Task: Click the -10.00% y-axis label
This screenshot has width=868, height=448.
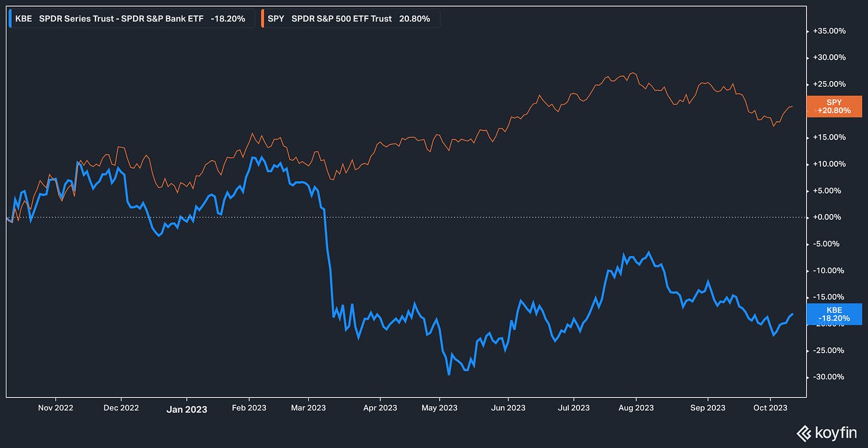Action: [x=829, y=270]
